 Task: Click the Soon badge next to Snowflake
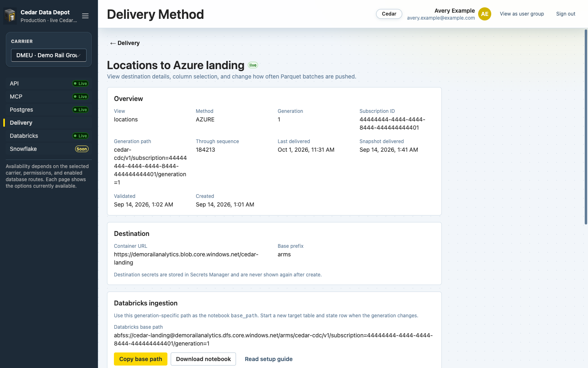click(82, 149)
